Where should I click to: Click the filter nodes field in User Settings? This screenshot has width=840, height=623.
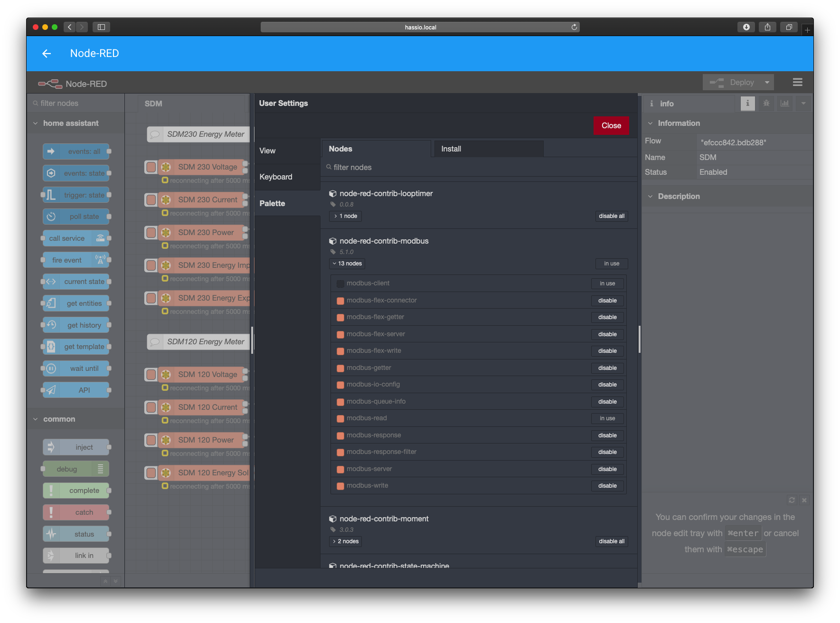479,167
